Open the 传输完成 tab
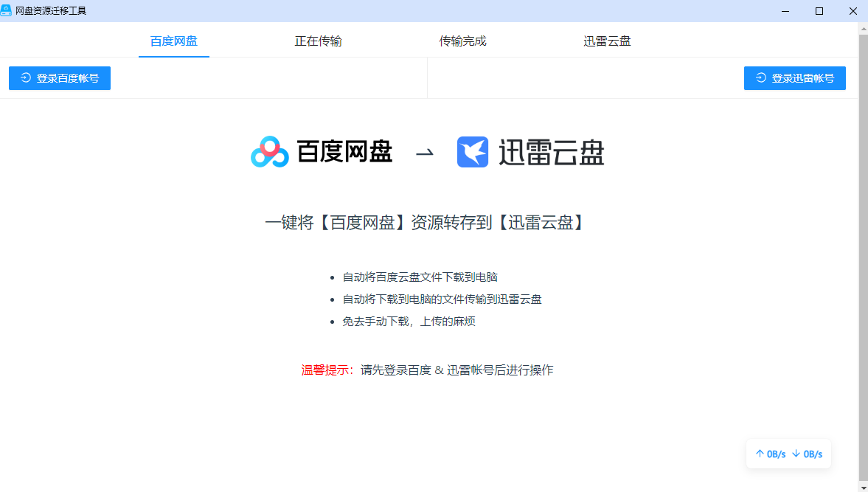 (x=462, y=42)
